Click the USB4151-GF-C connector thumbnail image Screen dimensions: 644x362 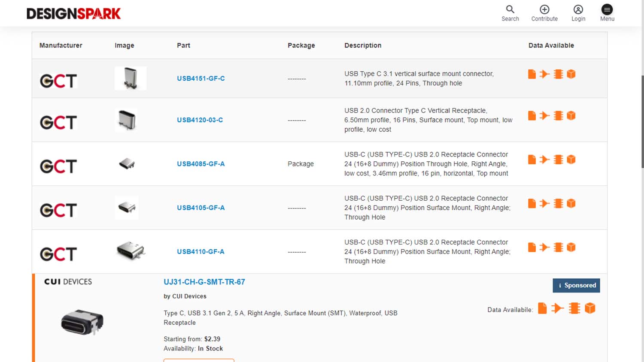click(x=131, y=78)
